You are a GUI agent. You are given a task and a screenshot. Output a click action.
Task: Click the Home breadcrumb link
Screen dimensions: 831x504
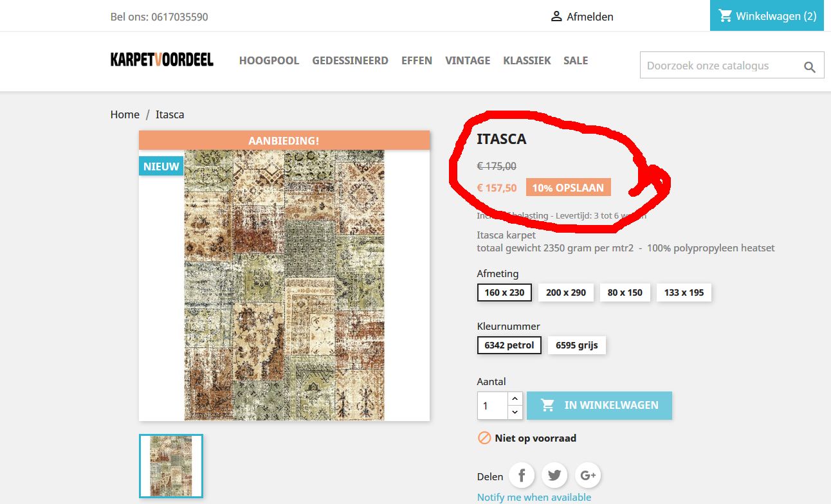pos(125,114)
